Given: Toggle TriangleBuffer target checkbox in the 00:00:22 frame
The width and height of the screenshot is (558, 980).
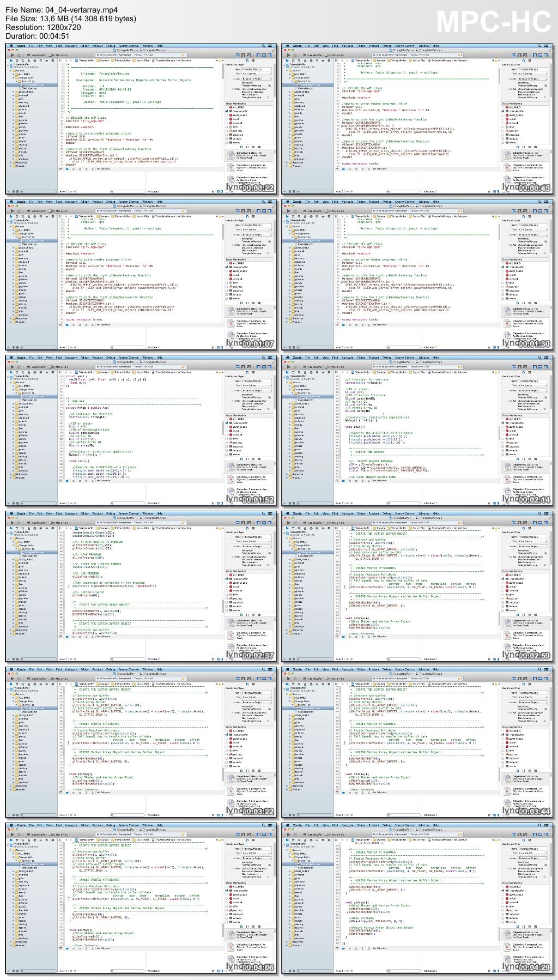Looking at the screenshot, I should [x=227, y=111].
